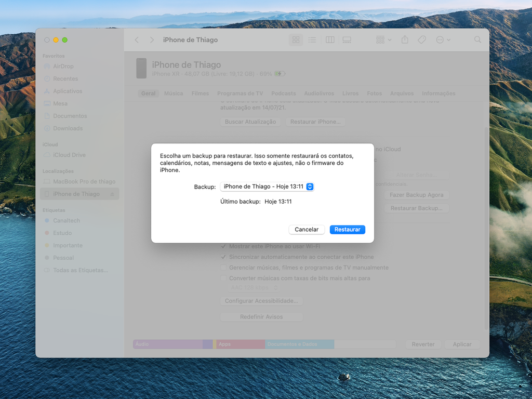Click Restaurar iPhone button
The width and height of the screenshot is (532, 399).
coord(315,122)
